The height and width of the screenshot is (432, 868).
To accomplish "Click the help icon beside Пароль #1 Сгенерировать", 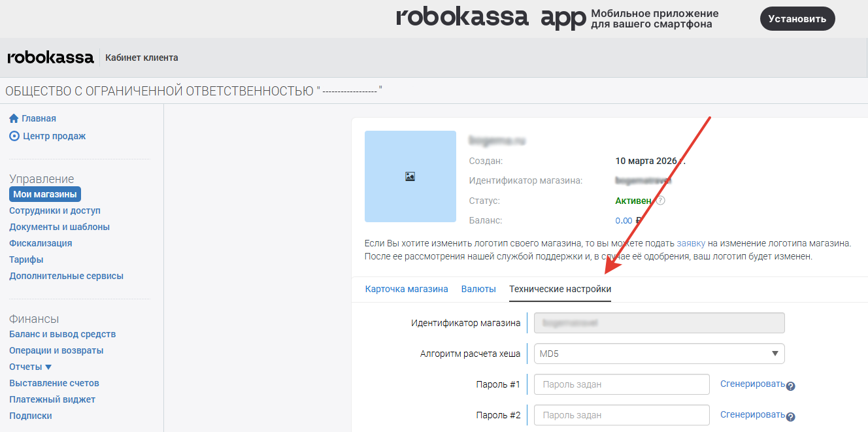I will 790,386.
